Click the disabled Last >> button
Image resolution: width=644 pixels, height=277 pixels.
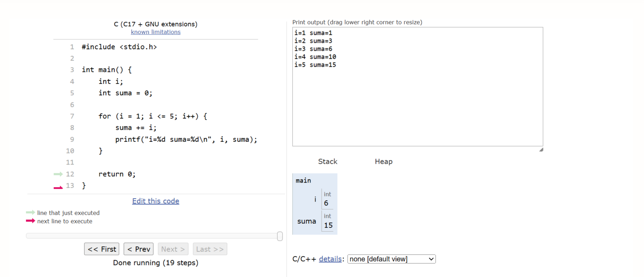pyautogui.click(x=210, y=249)
